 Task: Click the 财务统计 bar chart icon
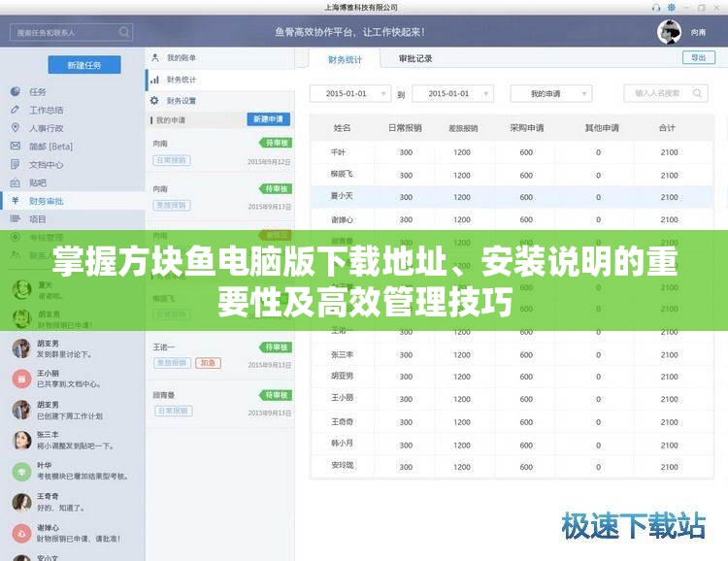pos(154,80)
